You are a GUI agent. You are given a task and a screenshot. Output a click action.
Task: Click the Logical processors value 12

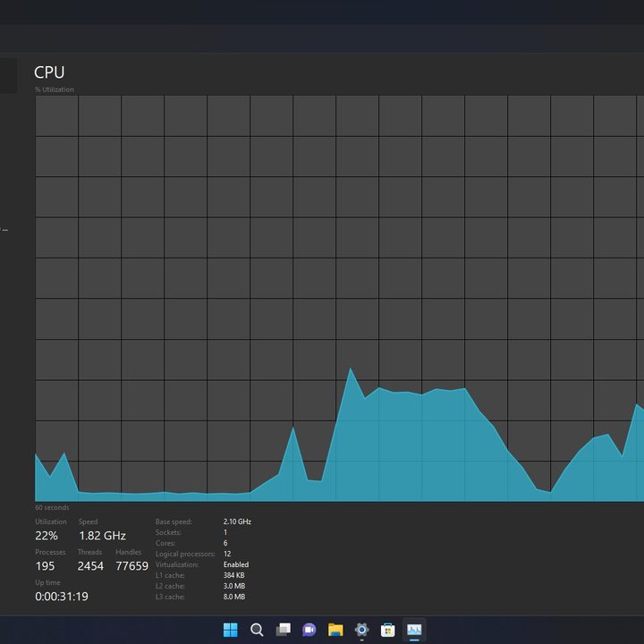[x=227, y=554]
